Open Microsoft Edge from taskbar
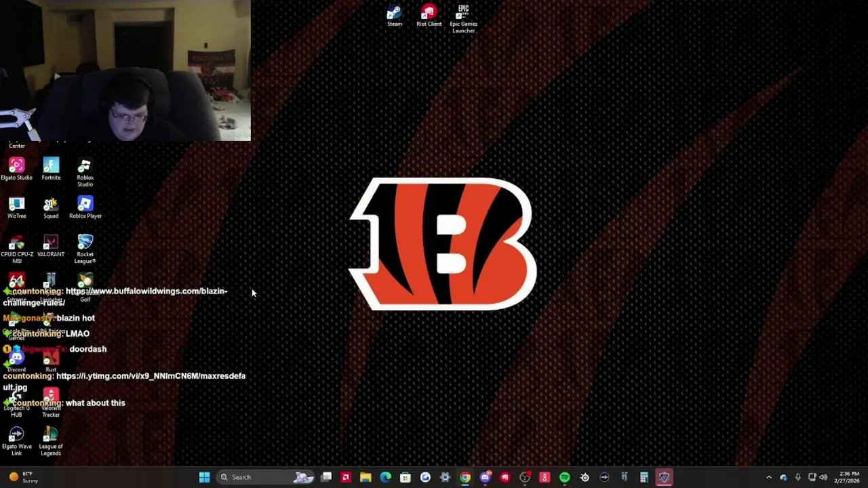Viewport: 868px width, 488px height. pyautogui.click(x=385, y=477)
